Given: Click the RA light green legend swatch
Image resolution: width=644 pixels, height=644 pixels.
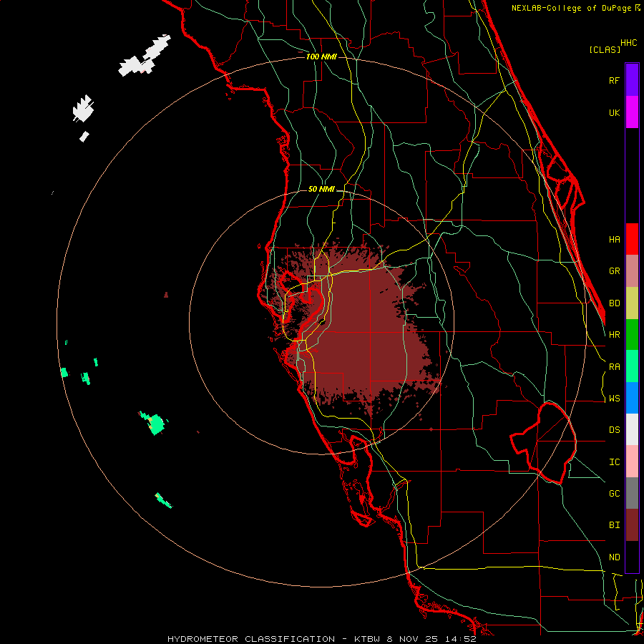Looking at the screenshot, I should pos(632,366).
